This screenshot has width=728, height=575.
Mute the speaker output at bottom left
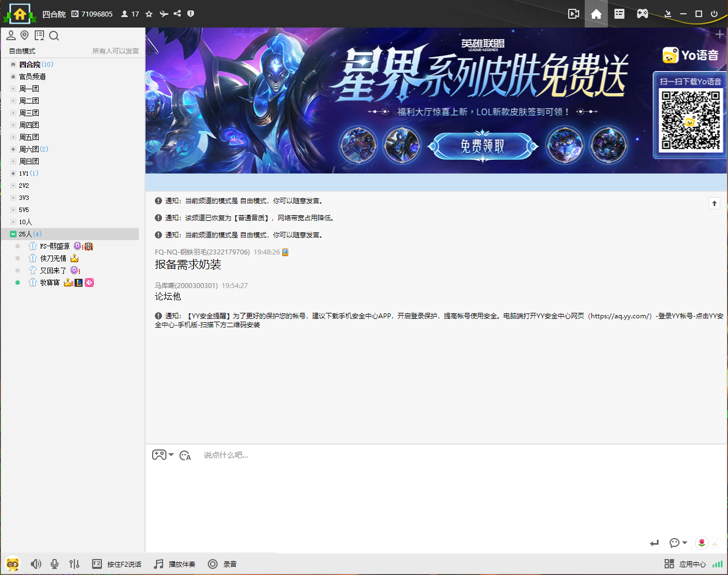coord(36,564)
